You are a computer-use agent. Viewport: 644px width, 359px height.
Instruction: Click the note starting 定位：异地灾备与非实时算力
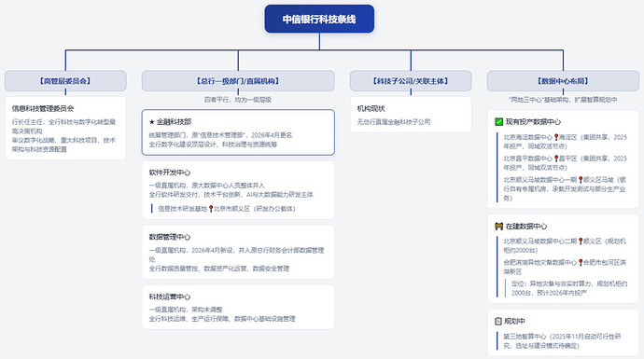tap(569, 288)
